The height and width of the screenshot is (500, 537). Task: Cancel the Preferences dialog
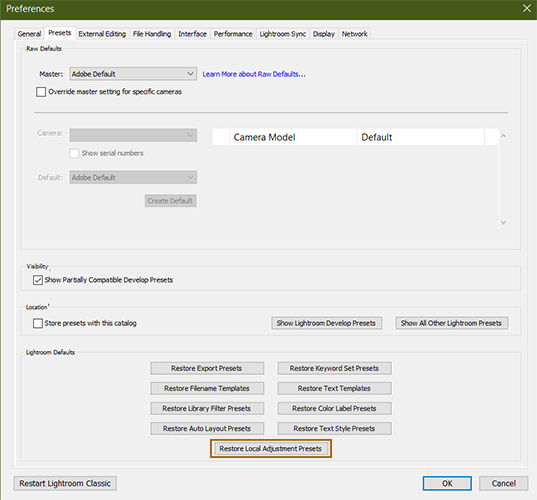click(503, 483)
